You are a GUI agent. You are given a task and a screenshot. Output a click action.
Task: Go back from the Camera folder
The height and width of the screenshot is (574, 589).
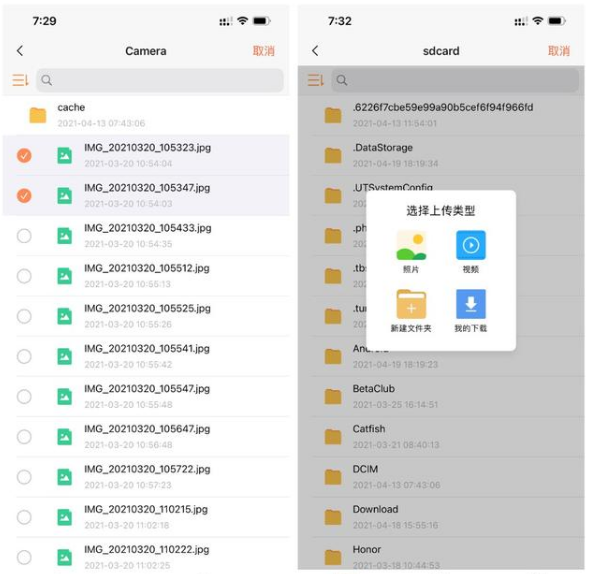[x=20, y=51]
